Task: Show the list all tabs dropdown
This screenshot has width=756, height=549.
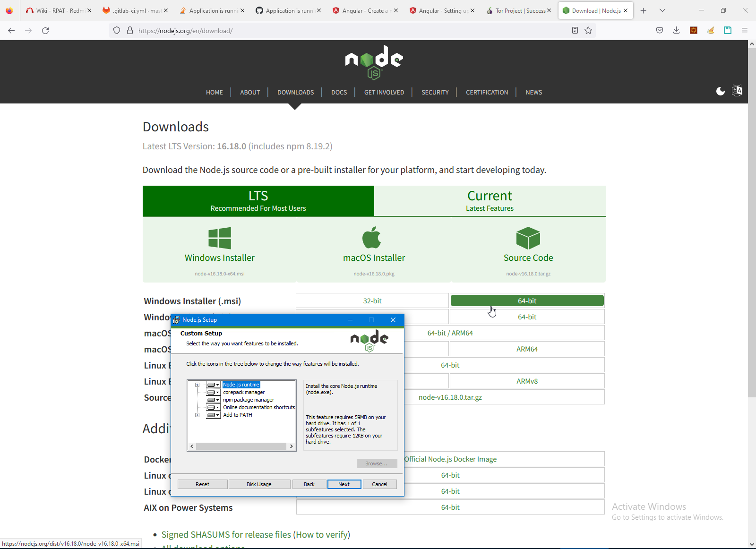Action: click(662, 10)
